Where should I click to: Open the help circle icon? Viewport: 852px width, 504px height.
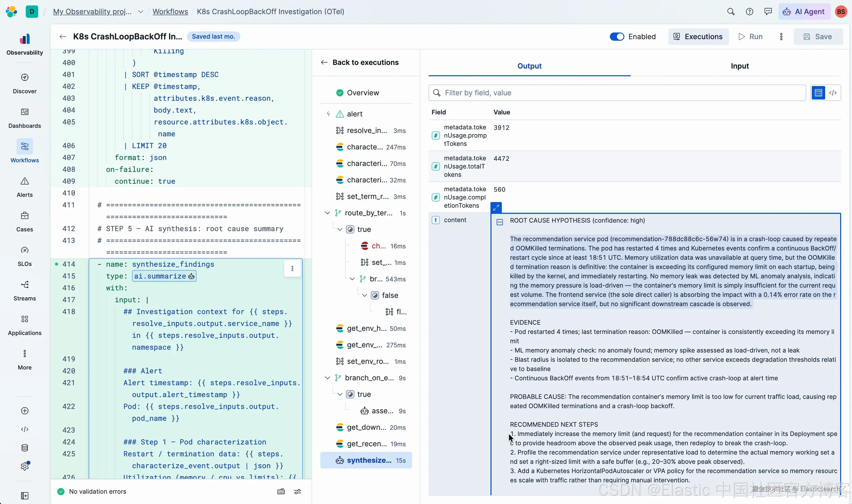tap(749, 12)
